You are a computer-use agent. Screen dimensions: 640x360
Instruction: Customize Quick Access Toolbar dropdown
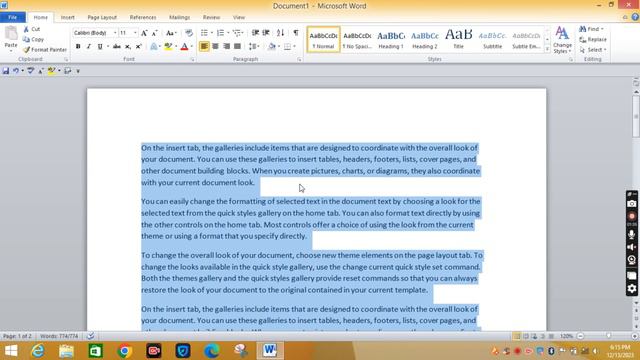coord(78,71)
